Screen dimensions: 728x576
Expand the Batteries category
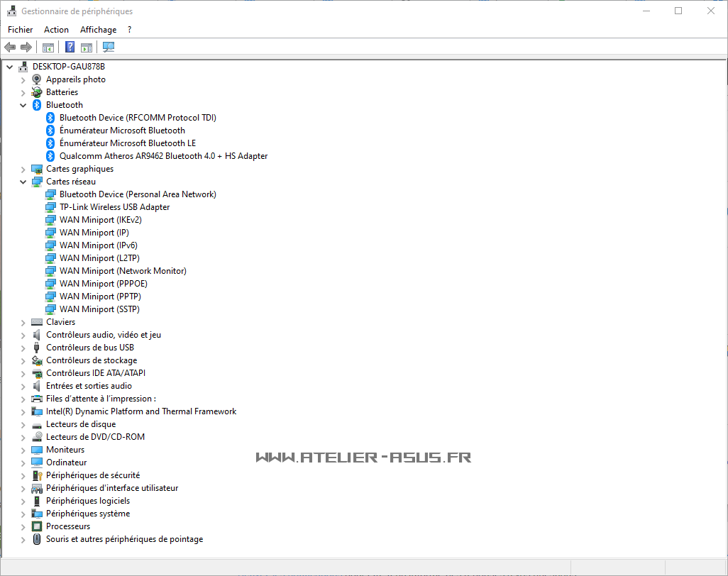[x=23, y=92]
